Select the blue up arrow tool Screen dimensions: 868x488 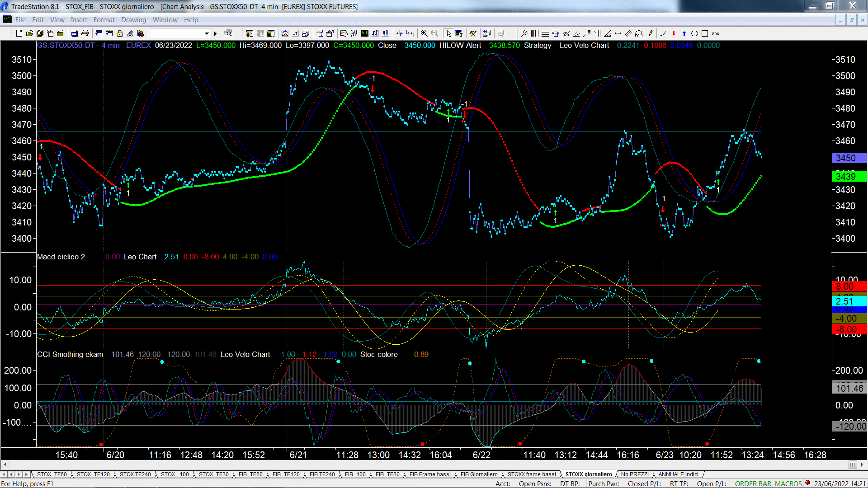(684, 33)
